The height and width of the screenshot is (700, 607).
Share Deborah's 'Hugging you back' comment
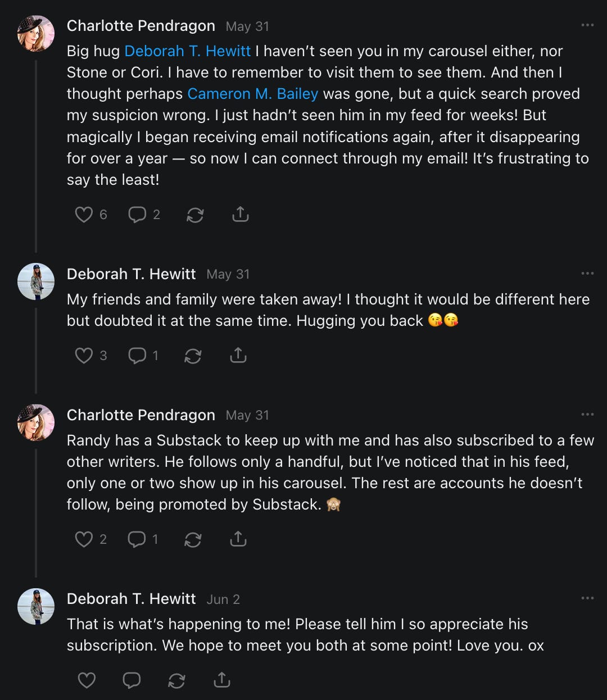(238, 356)
